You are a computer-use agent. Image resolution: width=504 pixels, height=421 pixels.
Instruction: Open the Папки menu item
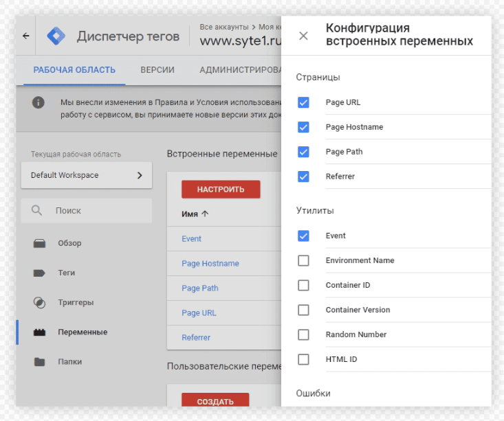[69, 362]
